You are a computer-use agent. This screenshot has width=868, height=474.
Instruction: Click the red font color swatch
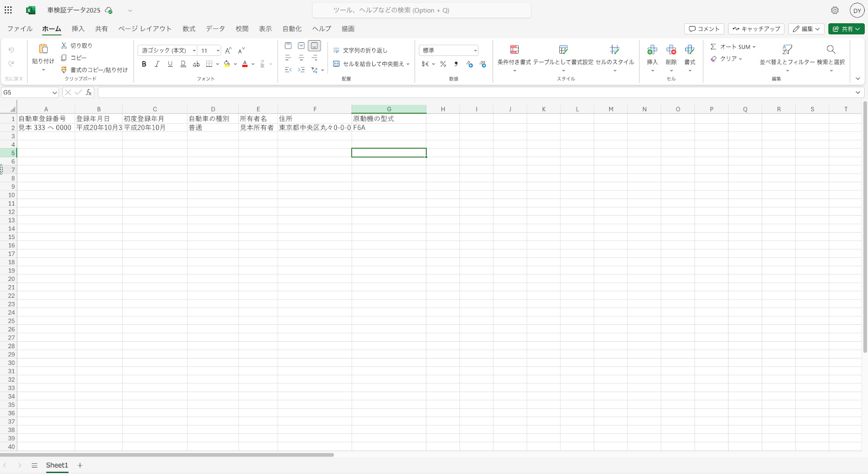(245, 64)
